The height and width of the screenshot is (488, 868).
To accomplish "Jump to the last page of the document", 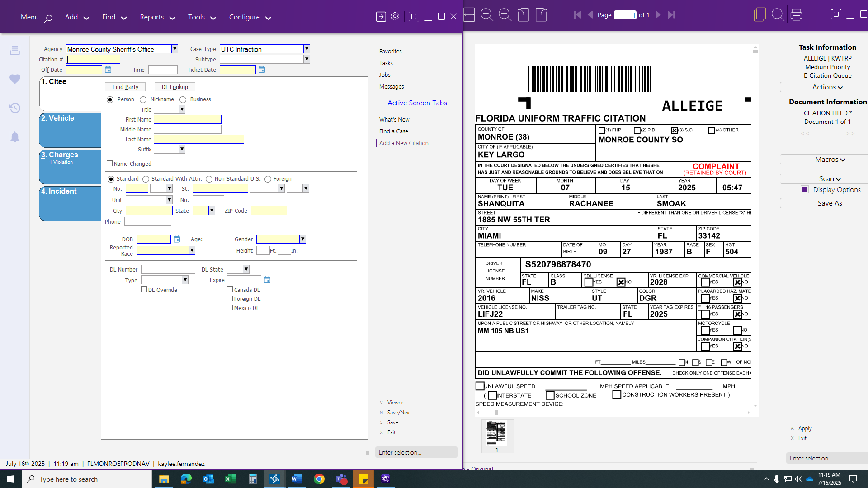I will [672, 15].
